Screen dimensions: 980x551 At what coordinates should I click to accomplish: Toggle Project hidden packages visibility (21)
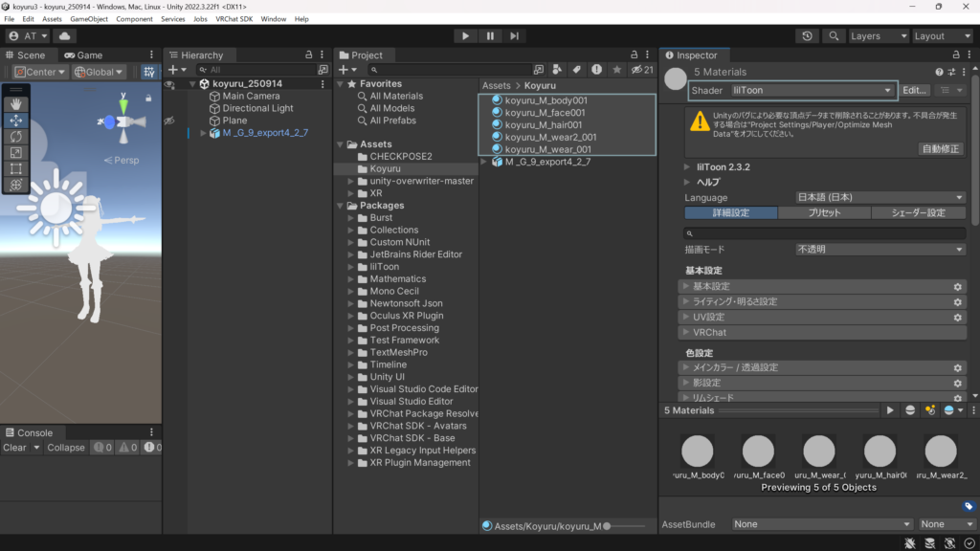pos(642,70)
